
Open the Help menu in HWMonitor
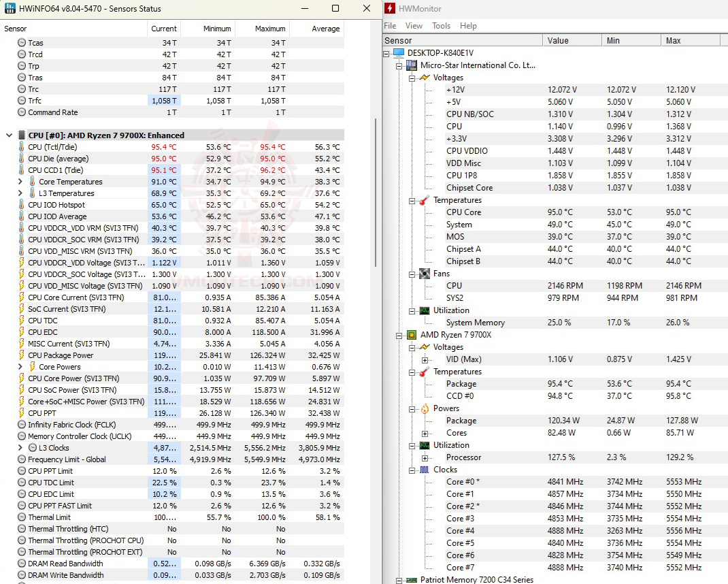pos(468,26)
